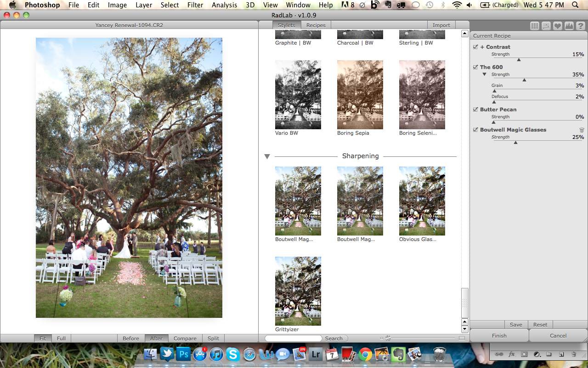Click the Wi-Fi status icon
Image resolution: width=588 pixels, height=368 pixels.
[457, 5]
